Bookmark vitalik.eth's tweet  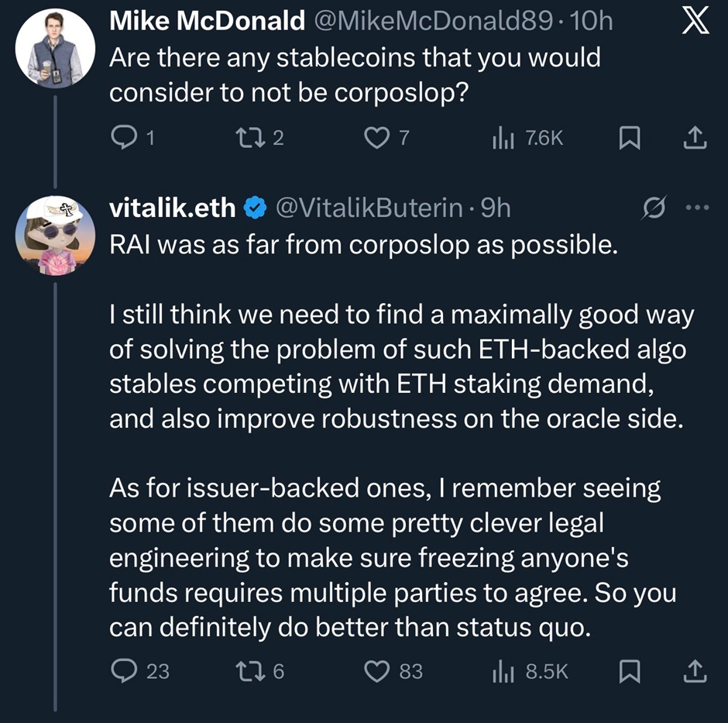[x=629, y=671]
